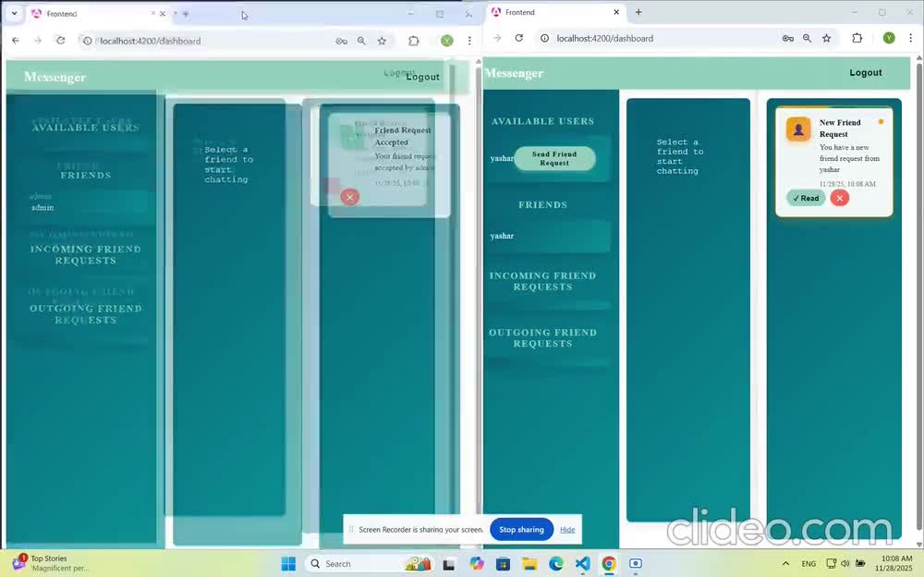Screen dimensions: 924x577
Task: View site information icon in right window
Action: coord(544,38)
